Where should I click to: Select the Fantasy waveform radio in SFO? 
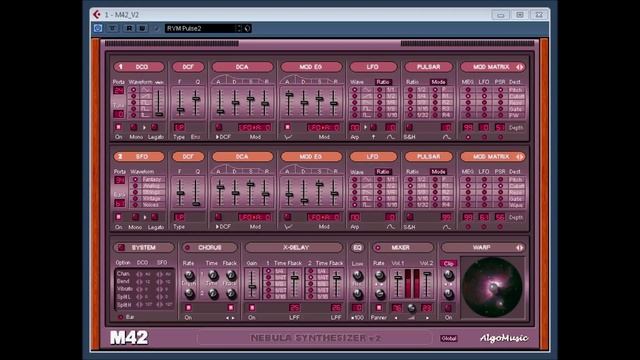pyautogui.click(x=135, y=180)
